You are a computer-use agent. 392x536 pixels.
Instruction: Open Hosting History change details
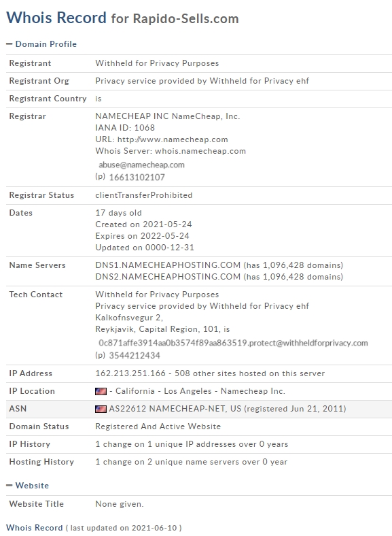point(191,462)
